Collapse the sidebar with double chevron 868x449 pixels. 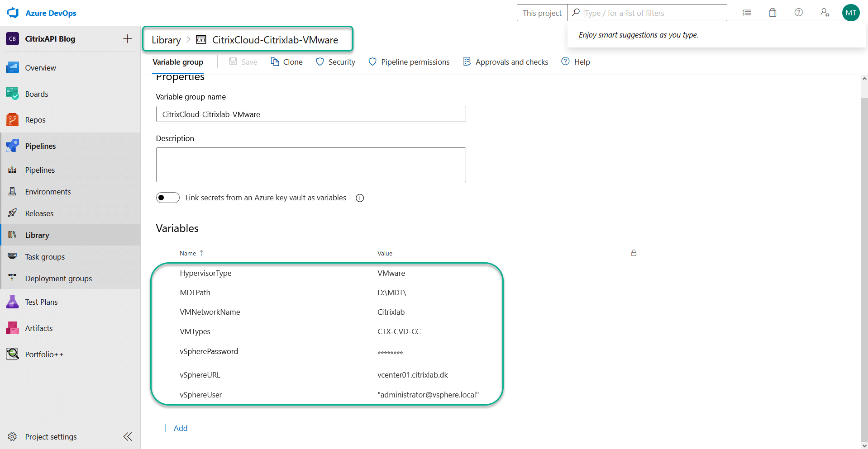[128, 436]
